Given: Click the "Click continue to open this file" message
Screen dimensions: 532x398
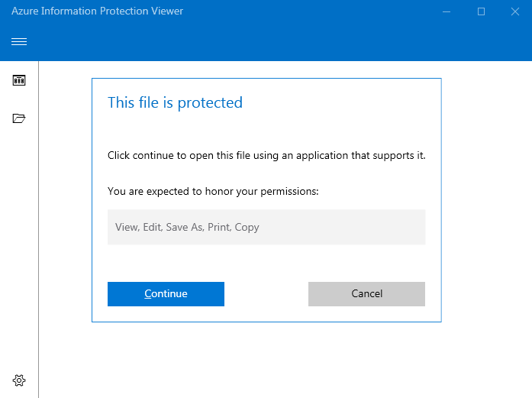Looking at the screenshot, I should [x=266, y=156].
